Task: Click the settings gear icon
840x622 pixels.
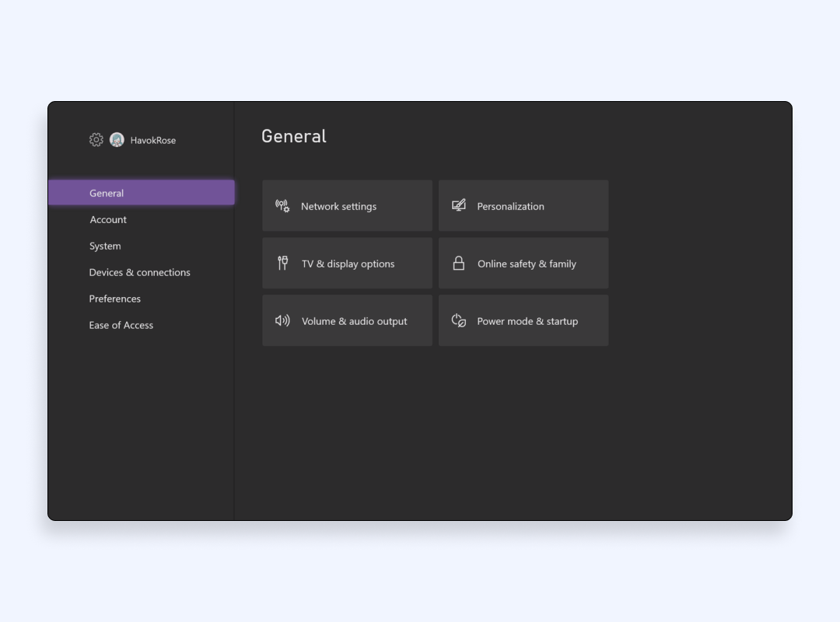Action: pyautogui.click(x=96, y=140)
